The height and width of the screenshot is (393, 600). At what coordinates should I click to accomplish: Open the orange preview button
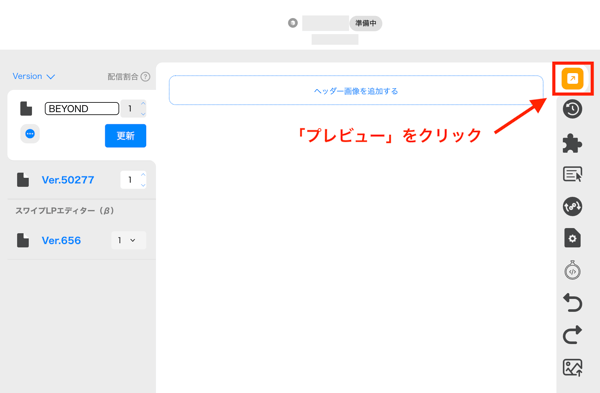(572, 78)
